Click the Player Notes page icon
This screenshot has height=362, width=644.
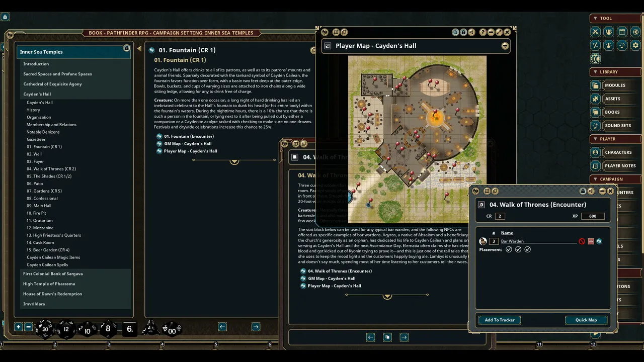(x=596, y=165)
